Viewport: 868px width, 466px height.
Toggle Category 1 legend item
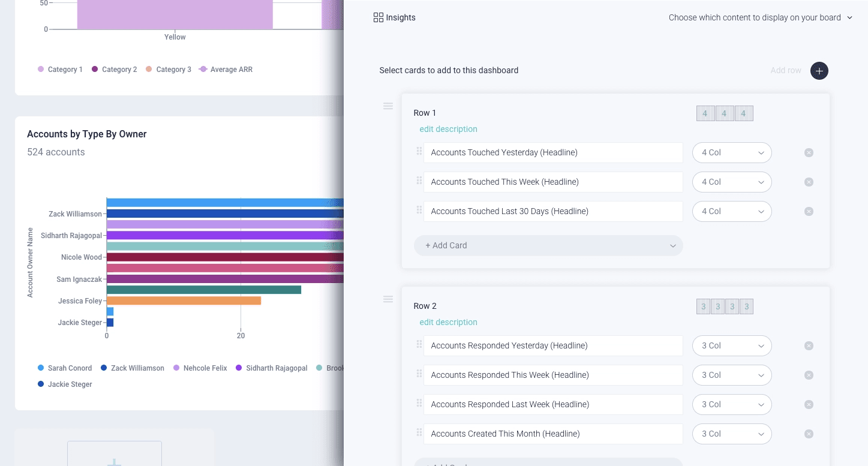pyautogui.click(x=61, y=70)
